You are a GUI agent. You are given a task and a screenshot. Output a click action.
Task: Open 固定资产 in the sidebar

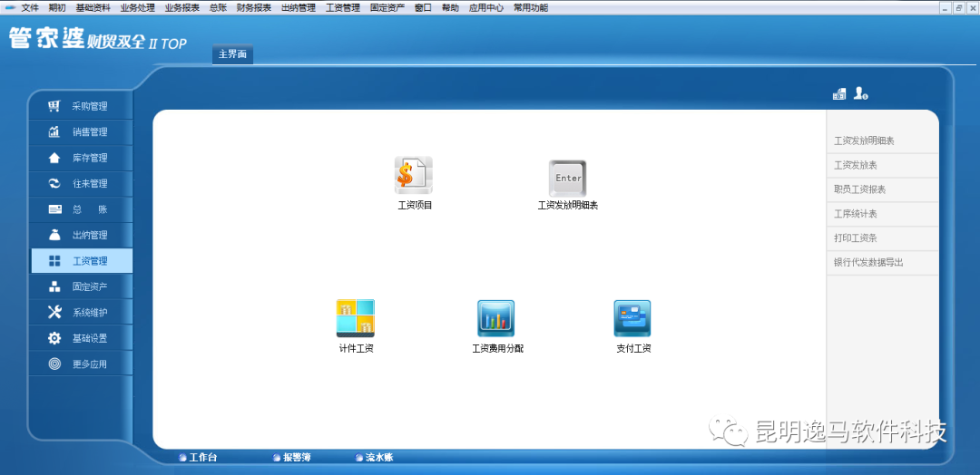click(80, 287)
